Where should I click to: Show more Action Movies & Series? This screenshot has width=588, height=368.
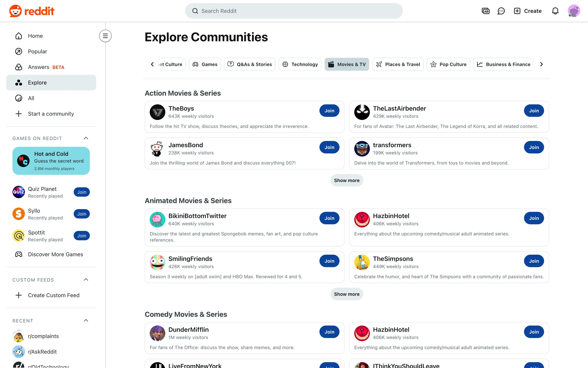[x=347, y=180]
